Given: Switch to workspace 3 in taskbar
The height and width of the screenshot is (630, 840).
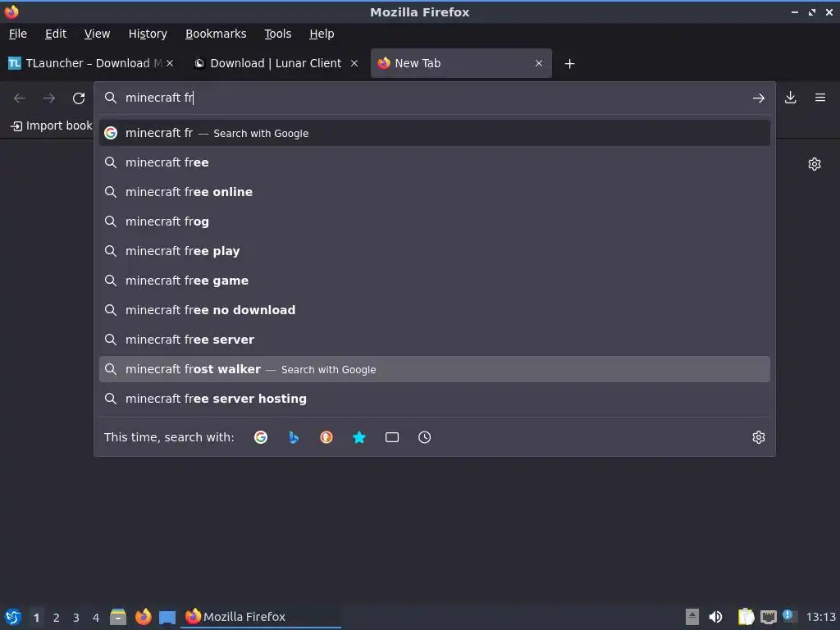Looking at the screenshot, I should click(76, 618).
